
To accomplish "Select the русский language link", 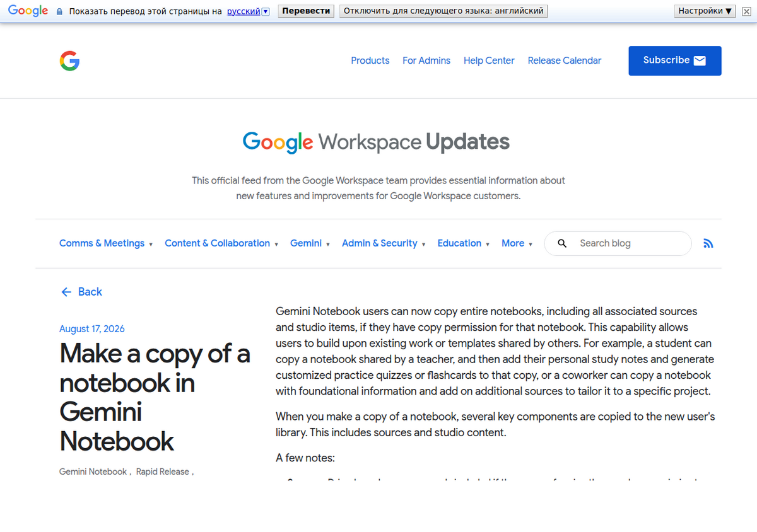I will tap(244, 11).
